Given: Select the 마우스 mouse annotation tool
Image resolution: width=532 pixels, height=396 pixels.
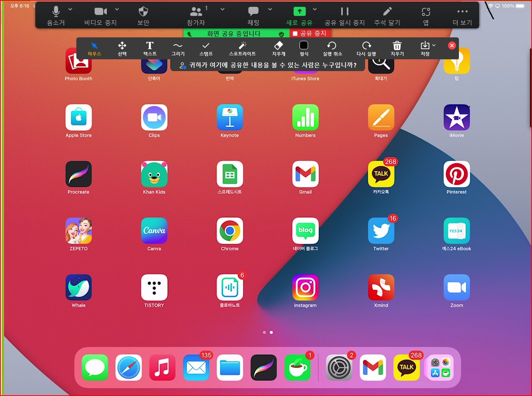Looking at the screenshot, I should [x=94, y=49].
